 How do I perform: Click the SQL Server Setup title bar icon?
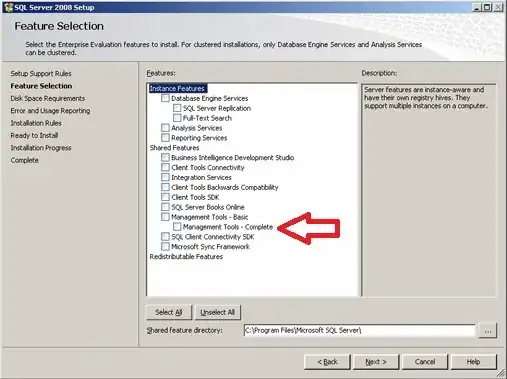click(x=8, y=7)
